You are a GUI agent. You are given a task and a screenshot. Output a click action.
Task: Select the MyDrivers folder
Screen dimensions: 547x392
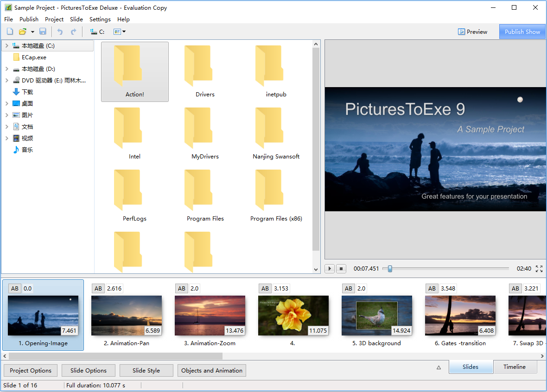pos(205,134)
